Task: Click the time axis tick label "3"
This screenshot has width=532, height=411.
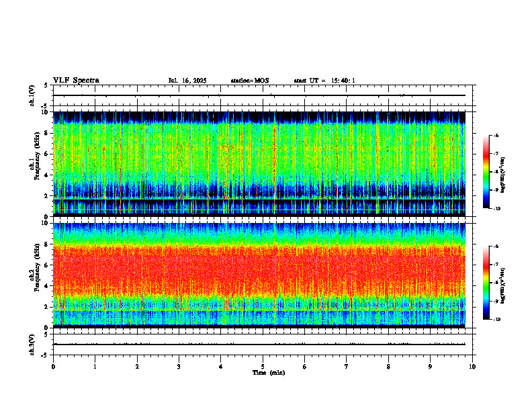Action: coord(179,367)
